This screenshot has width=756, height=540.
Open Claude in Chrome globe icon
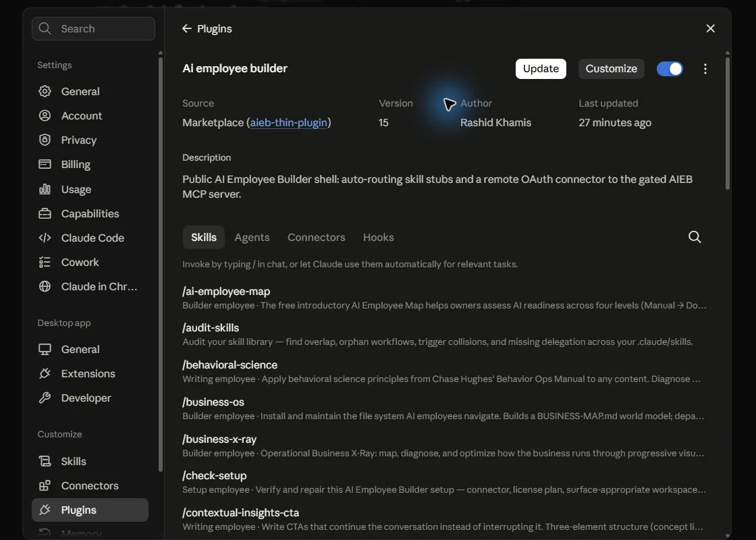(x=45, y=286)
